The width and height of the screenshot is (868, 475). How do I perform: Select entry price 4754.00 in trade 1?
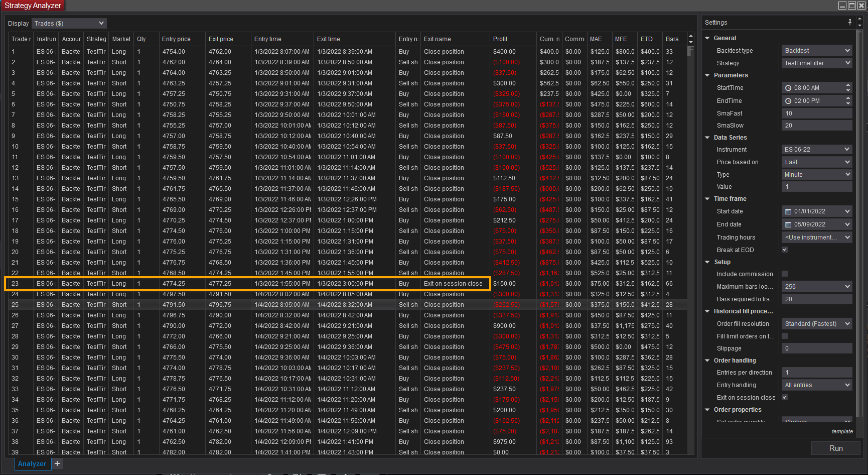point(182,52)
